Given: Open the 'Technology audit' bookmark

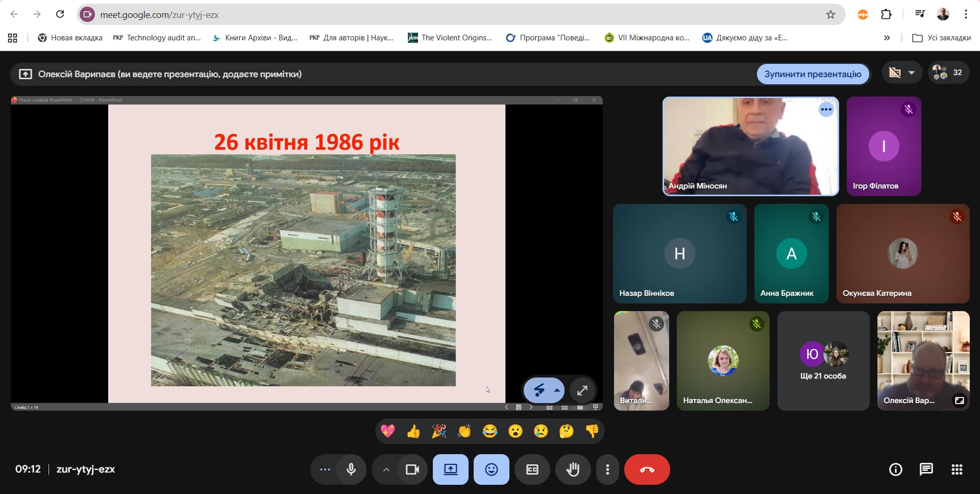Looking at the screenshot, I should point(157,38).
